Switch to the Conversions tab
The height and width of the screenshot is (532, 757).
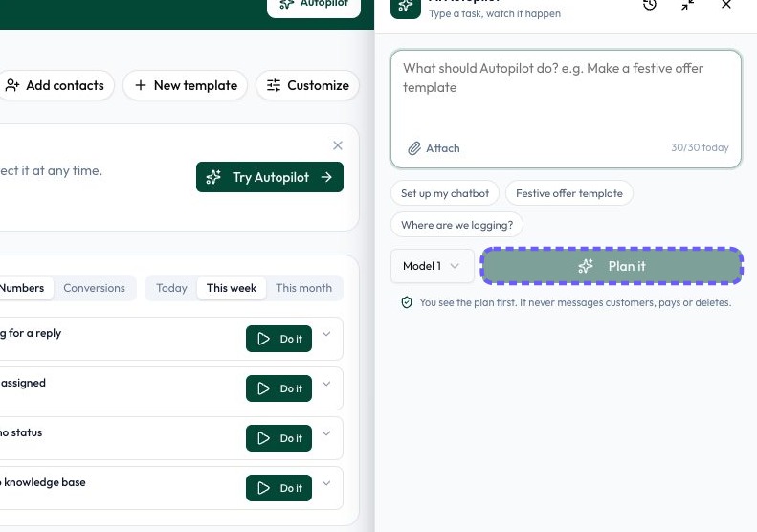point(94,288)
